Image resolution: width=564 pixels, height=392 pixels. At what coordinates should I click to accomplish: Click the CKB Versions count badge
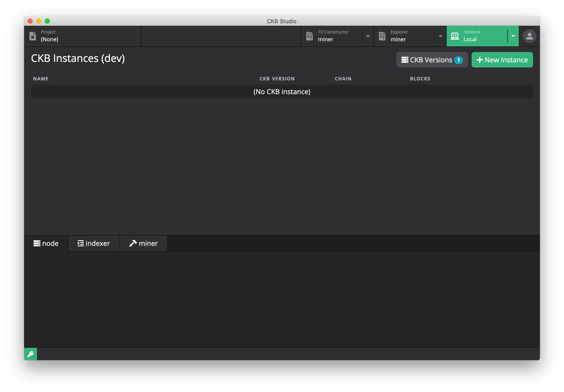pos(458,60)
